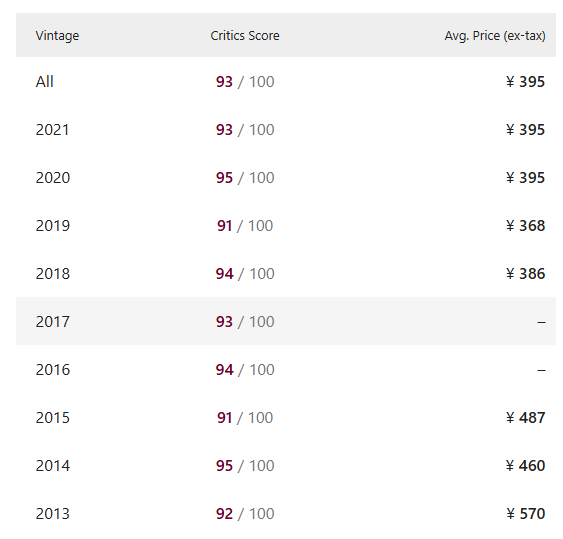
Task: Click the Vintage column header
Action: [x=57, y=36]
